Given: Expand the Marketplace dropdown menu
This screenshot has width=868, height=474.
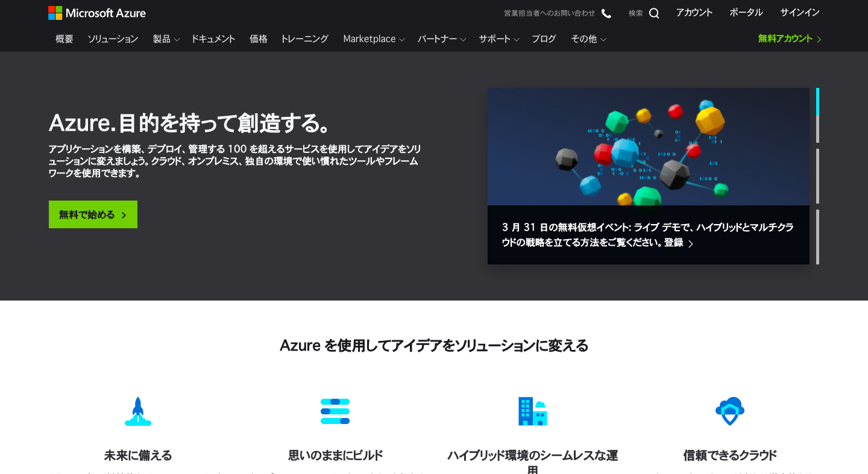Looking at the screenshot, I should coord(374,39).
